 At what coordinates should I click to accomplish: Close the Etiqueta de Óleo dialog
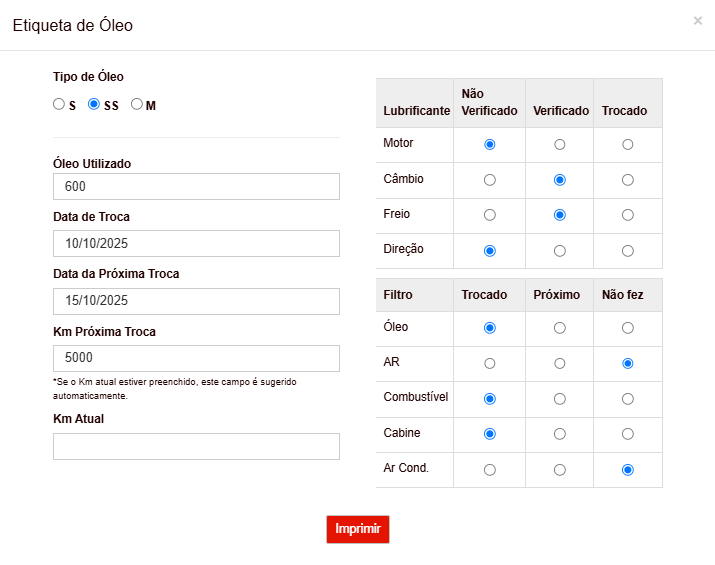coord(697,21)
